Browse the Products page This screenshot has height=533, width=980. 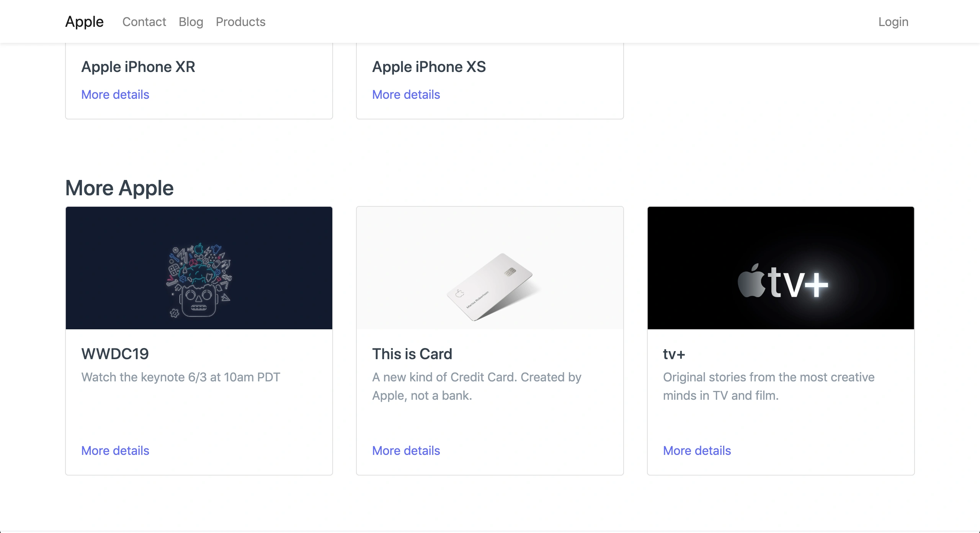point(241,22)
